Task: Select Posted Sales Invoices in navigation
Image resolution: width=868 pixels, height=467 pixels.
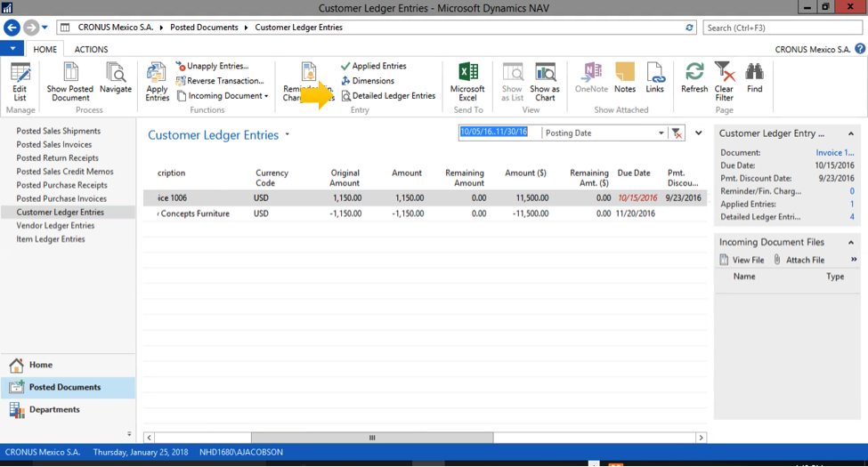Action: coord(53,144)
